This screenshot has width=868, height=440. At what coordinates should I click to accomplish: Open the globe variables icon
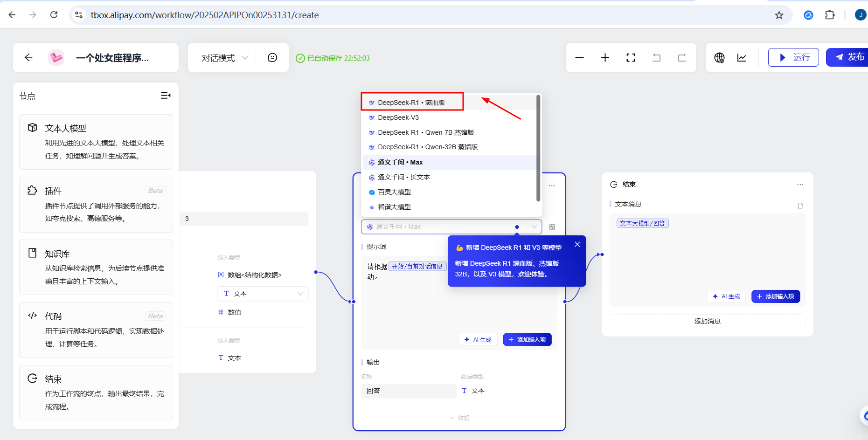click(719, 58)
